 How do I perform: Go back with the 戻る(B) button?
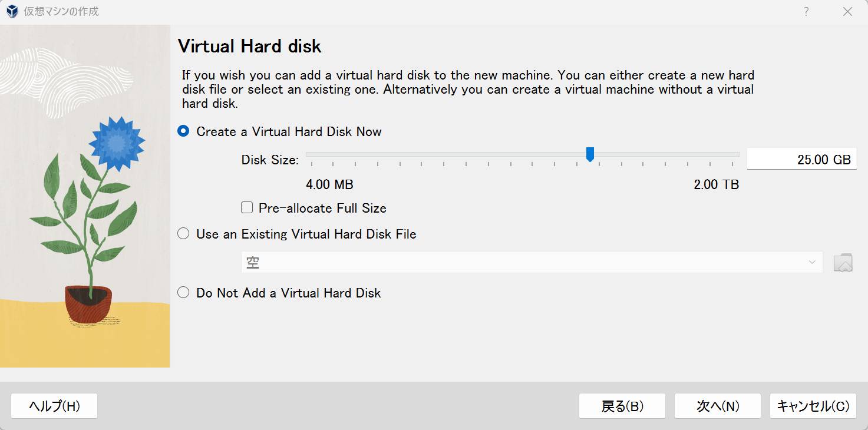point(622,406)
